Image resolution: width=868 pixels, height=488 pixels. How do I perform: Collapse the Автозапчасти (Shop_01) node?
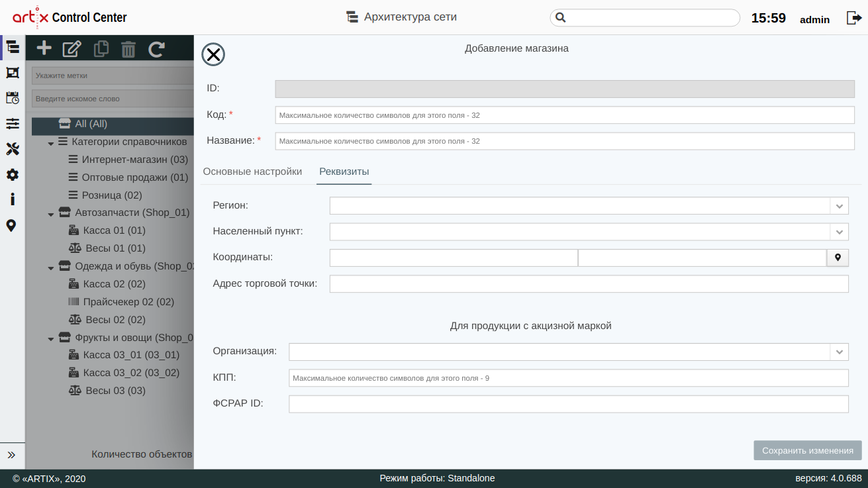click(51, 214)
